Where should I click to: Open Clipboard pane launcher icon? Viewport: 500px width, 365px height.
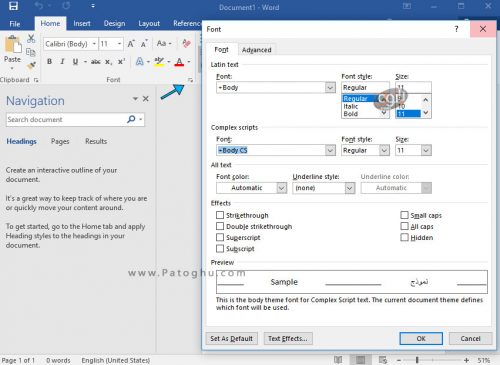point(36,80)
